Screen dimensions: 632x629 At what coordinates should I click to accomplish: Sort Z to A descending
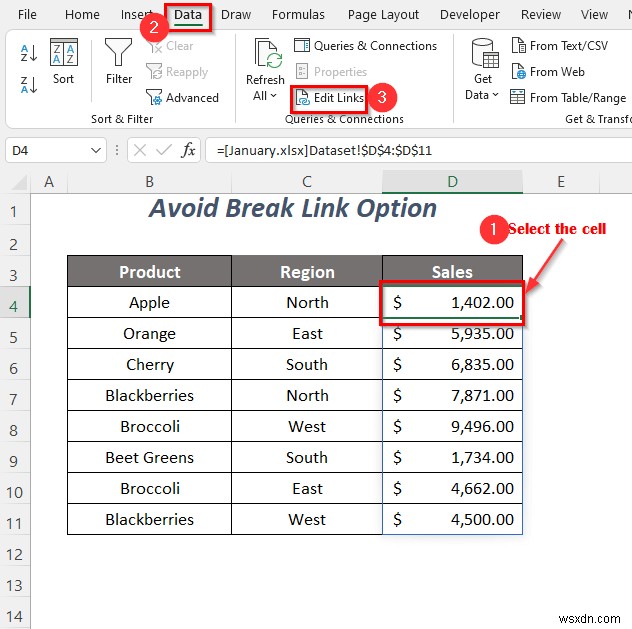(29, 85)
